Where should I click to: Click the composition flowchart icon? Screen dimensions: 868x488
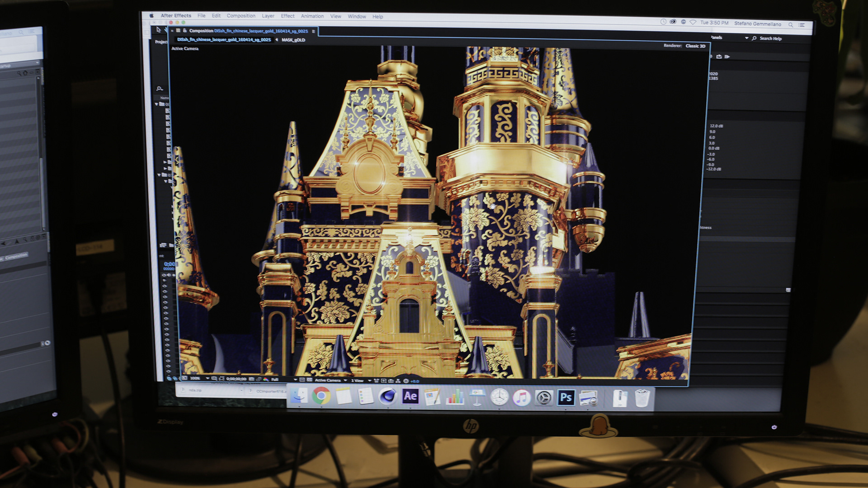pos(398,381)
